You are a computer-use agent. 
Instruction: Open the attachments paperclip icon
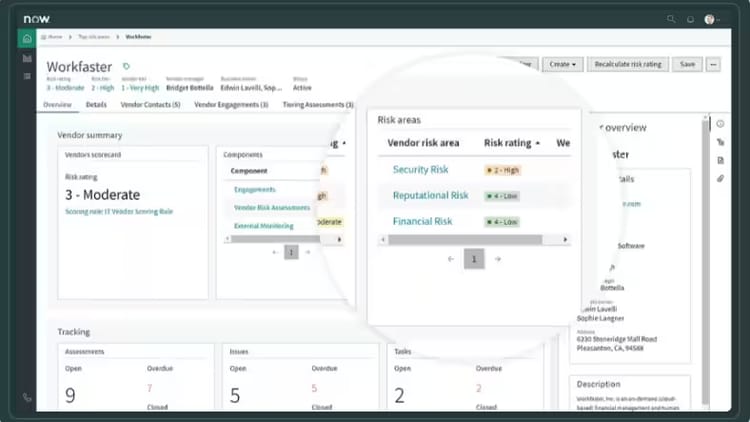click(720, 178)
